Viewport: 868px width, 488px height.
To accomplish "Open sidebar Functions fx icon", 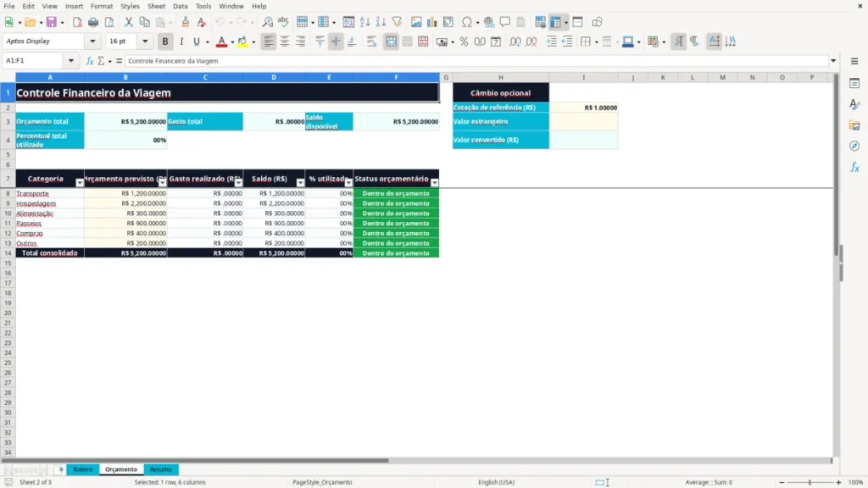I will [854, 167].
